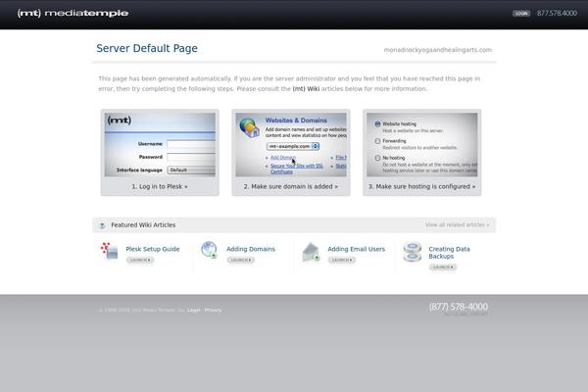Image resolution: width=588 pixels, height=392 pixels.
Task: Click the Creating Data Backups disks icon
Action: [413, 252]
